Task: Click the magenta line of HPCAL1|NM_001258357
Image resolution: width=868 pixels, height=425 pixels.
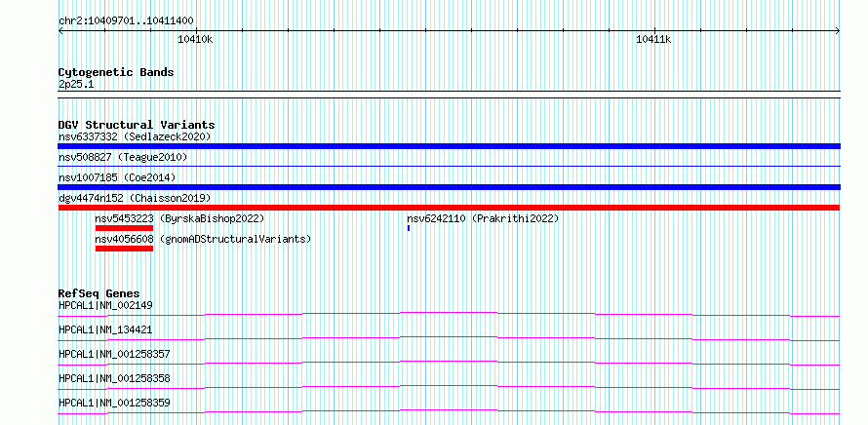Action: click(x=449, y=363)
